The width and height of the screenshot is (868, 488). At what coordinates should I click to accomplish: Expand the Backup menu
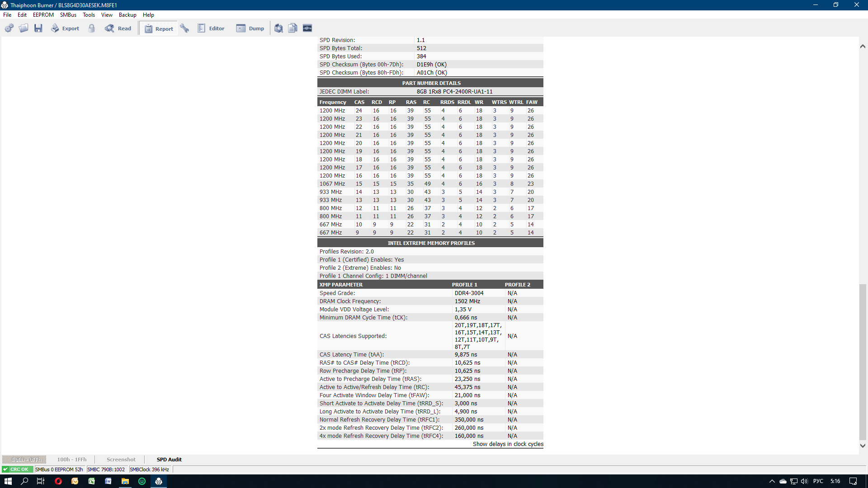(x=127, y=15)
